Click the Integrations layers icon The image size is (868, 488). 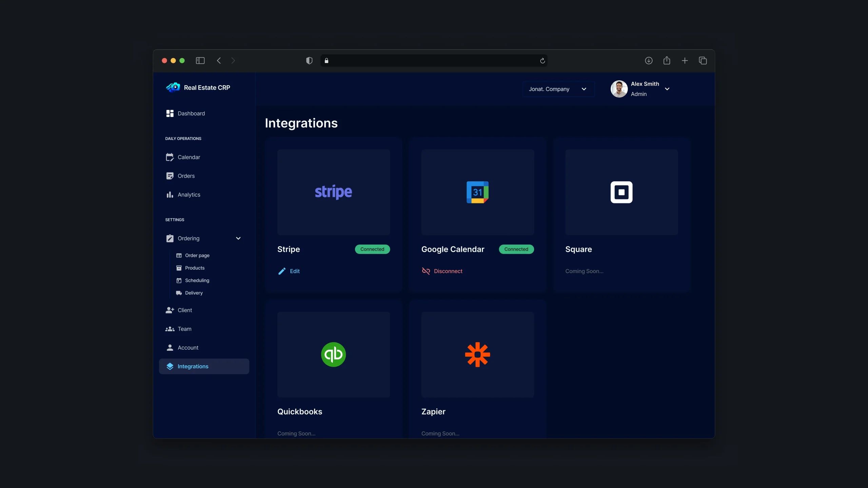170,366
